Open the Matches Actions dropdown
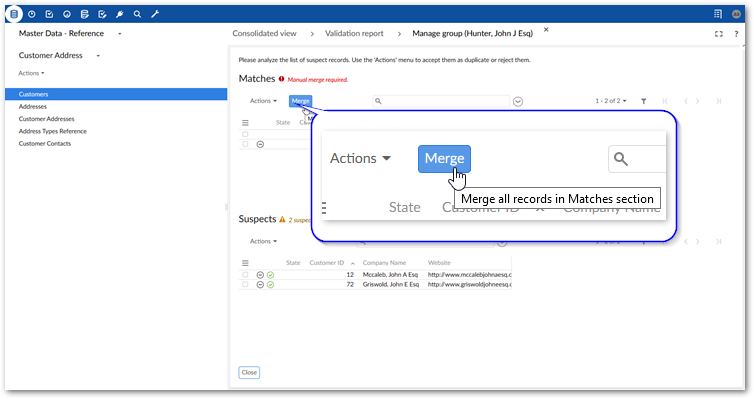 pyautogui.click(x=263, y=101)
